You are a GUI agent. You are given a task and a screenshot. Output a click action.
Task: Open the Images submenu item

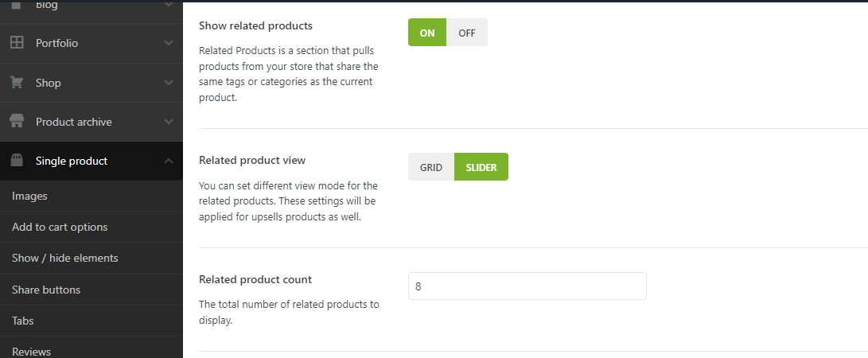29,196
